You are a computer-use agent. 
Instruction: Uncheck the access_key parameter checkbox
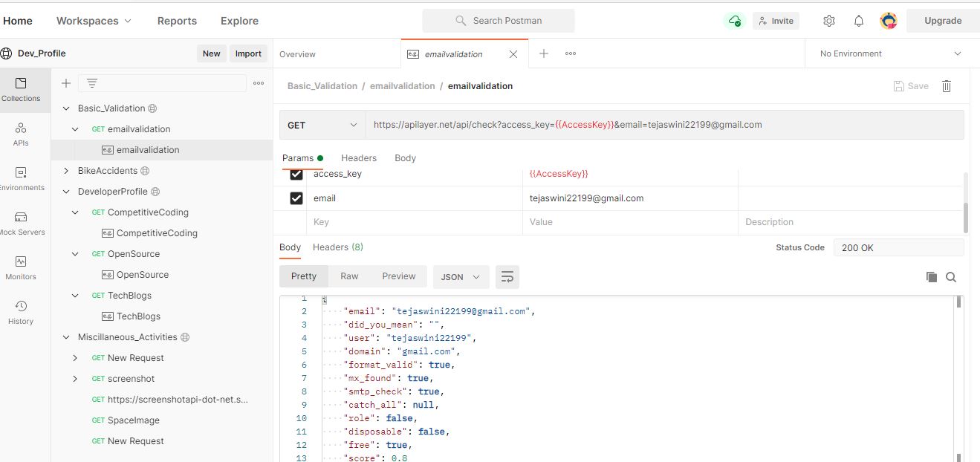[x=296, y=174]
